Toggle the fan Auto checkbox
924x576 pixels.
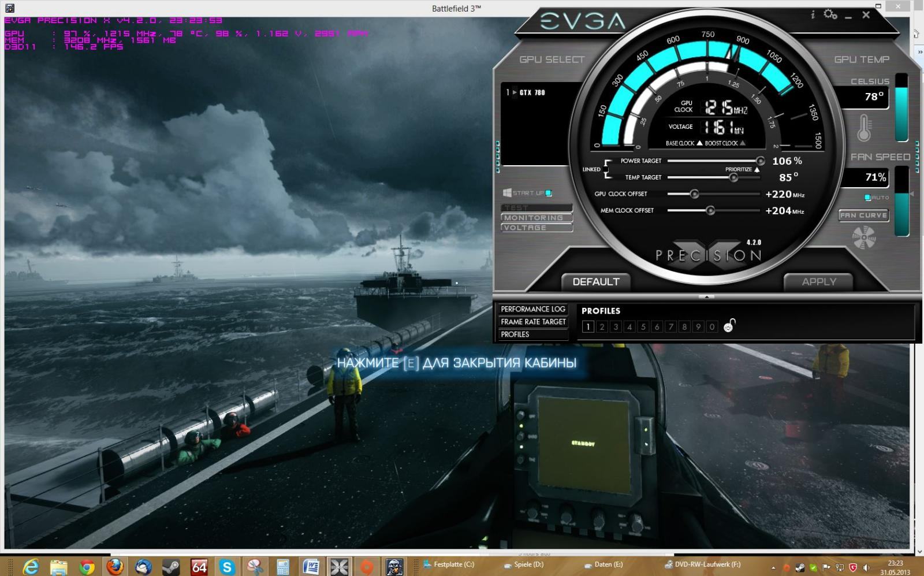coord(867,198)
